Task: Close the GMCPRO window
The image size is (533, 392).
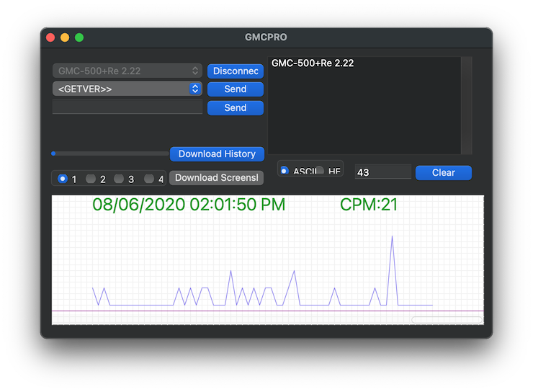Action: (x=50, y=37)
